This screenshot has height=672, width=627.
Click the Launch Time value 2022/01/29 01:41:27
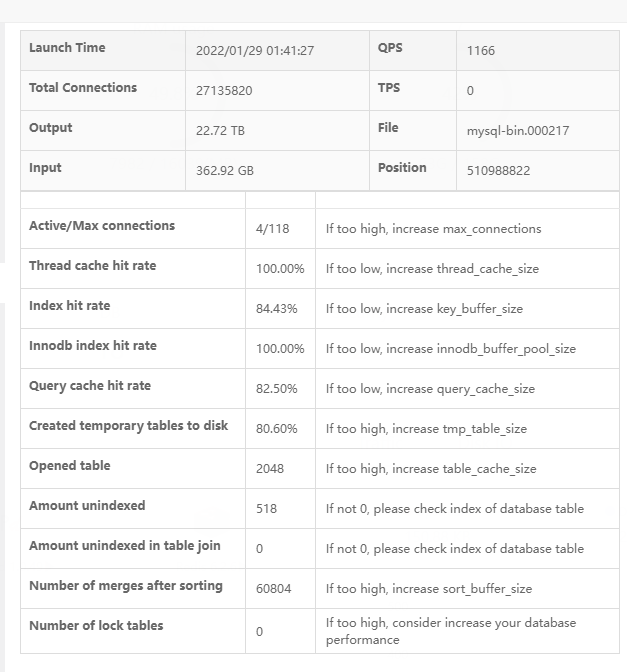coord(255,50)
